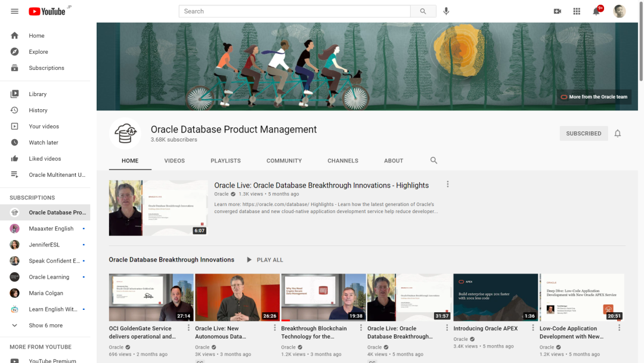Screen dimensions: 644x363
Task: Open Oracle channel link under featured video
Action: [221, 194]
